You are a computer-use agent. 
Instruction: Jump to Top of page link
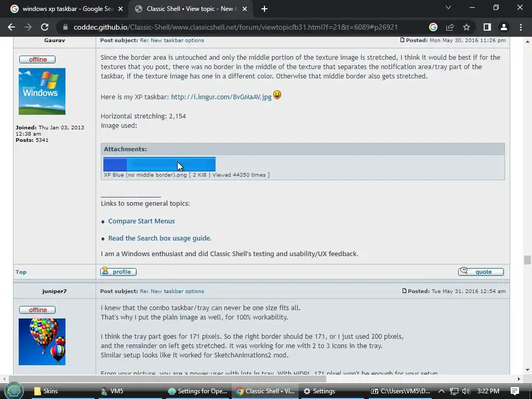pyautogui.click(x=21, y=272)
